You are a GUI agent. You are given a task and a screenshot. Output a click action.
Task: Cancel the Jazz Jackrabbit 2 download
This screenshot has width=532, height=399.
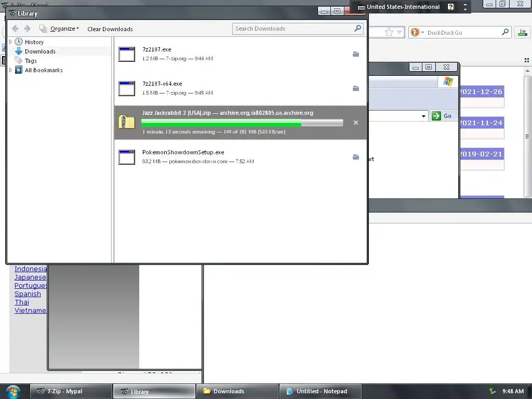pyautogui.click(x=355, y=123)
